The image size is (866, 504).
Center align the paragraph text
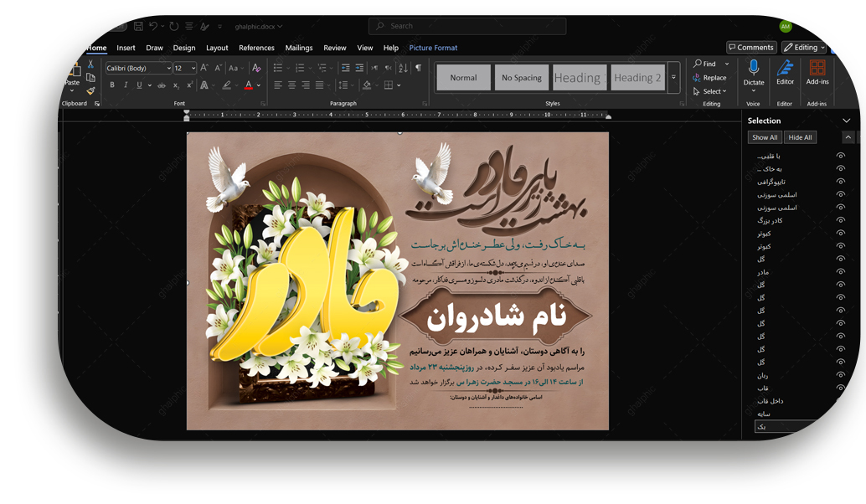[x=291, y=85]
